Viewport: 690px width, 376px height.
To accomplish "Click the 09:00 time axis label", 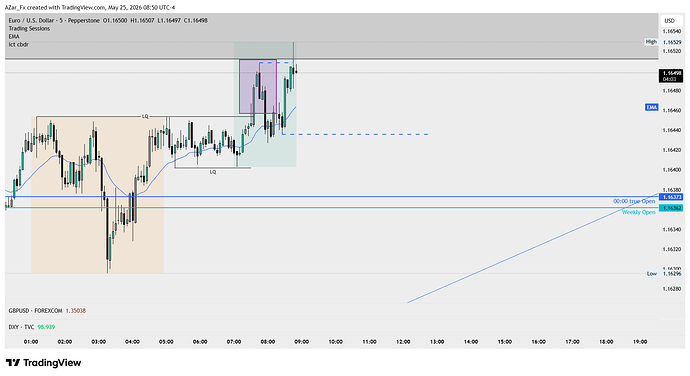I will pyautogui.click(x=301, y=342).
